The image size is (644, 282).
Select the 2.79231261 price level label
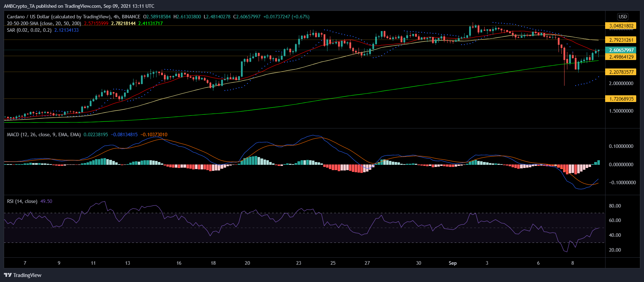click(621, 40)
